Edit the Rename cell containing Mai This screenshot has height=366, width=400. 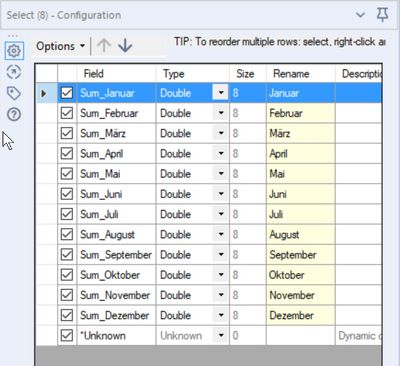tap(301, 174)
